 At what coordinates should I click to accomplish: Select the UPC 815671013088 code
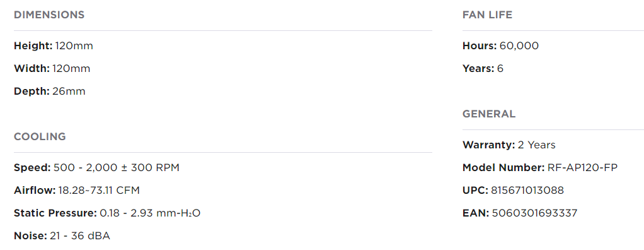tap(513, 191)
